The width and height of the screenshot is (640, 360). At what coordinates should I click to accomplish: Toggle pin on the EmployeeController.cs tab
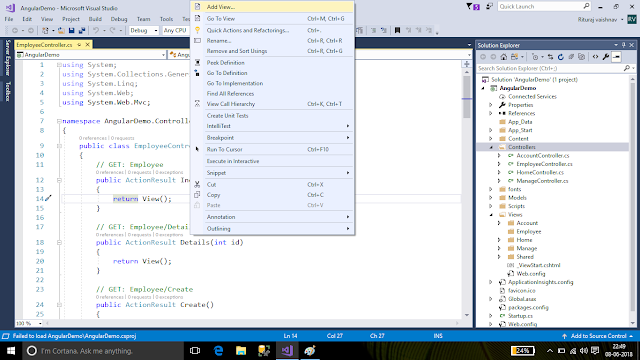(79, 44)
